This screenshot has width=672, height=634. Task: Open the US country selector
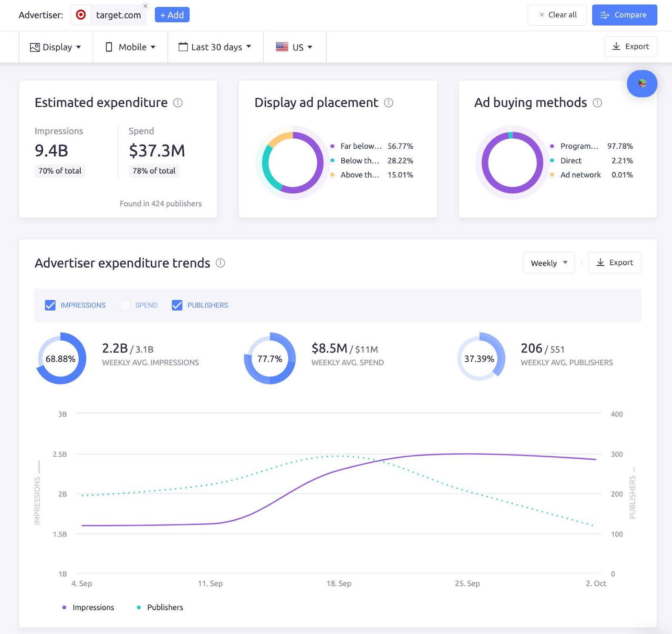(294, 47)
